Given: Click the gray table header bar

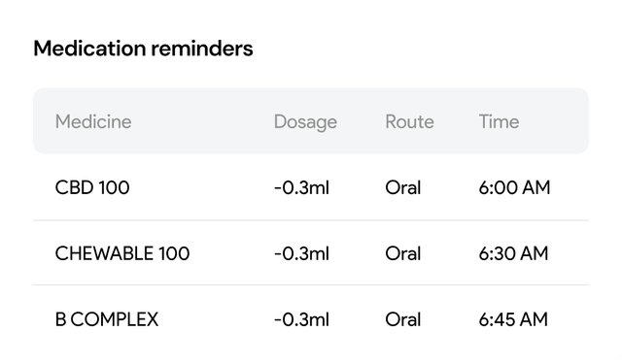Looking at the screenshot, I should pos(311,120).
